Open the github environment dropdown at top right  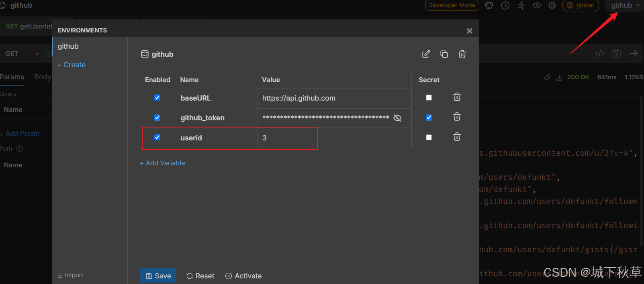(625, 5)
